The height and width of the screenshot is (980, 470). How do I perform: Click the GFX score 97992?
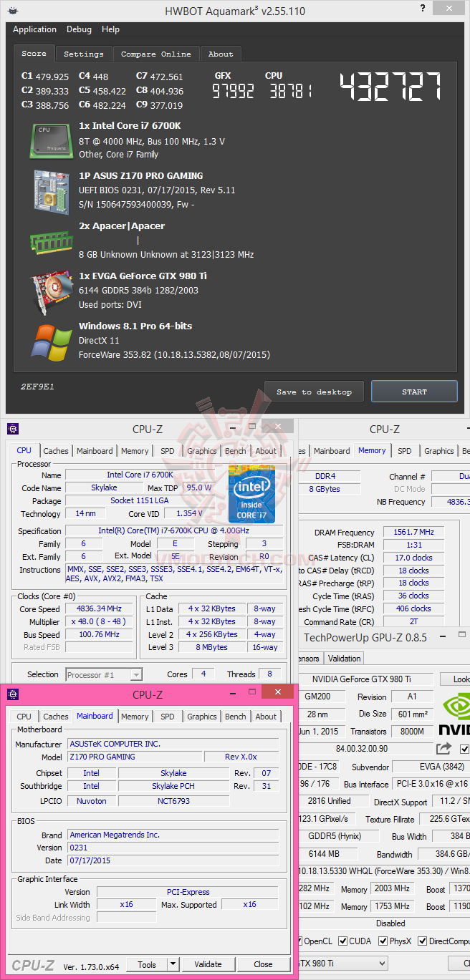point(234,91)
